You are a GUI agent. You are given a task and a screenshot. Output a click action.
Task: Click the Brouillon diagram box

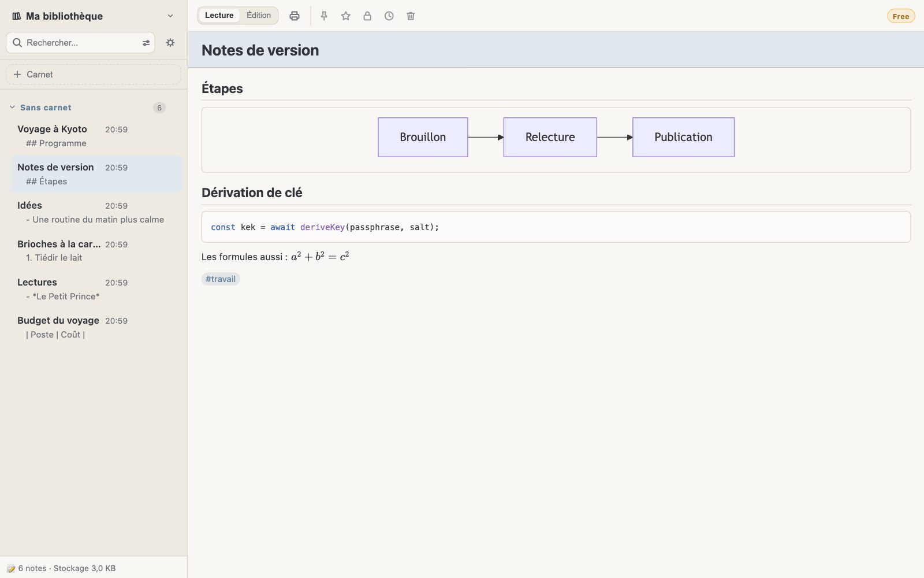click(x=423, y=137)
